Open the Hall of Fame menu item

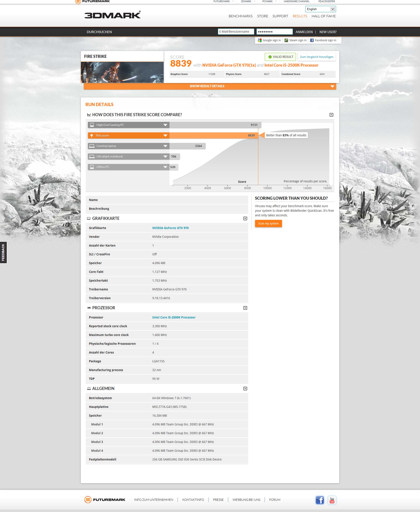click(x=323, y=16)
